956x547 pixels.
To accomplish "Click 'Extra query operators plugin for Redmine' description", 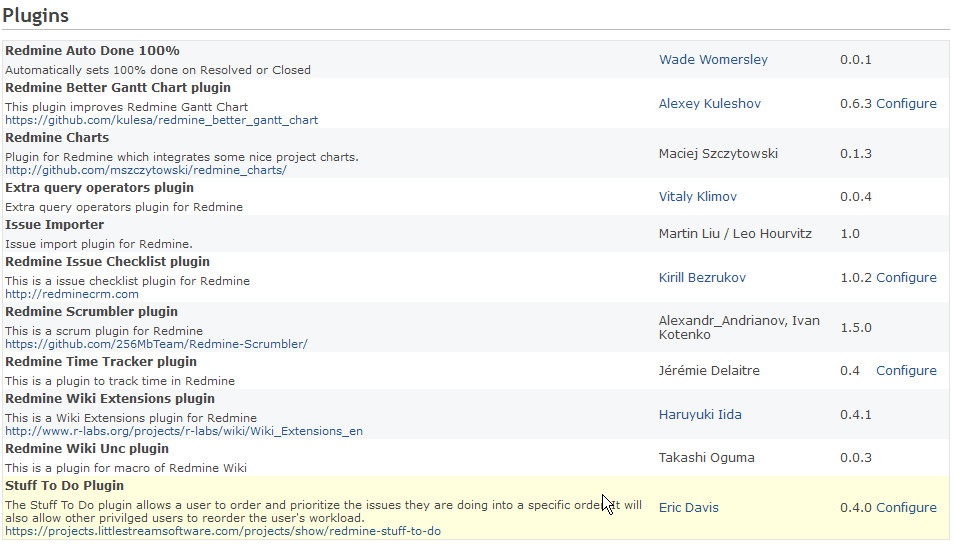I will [x=124, y=207].
